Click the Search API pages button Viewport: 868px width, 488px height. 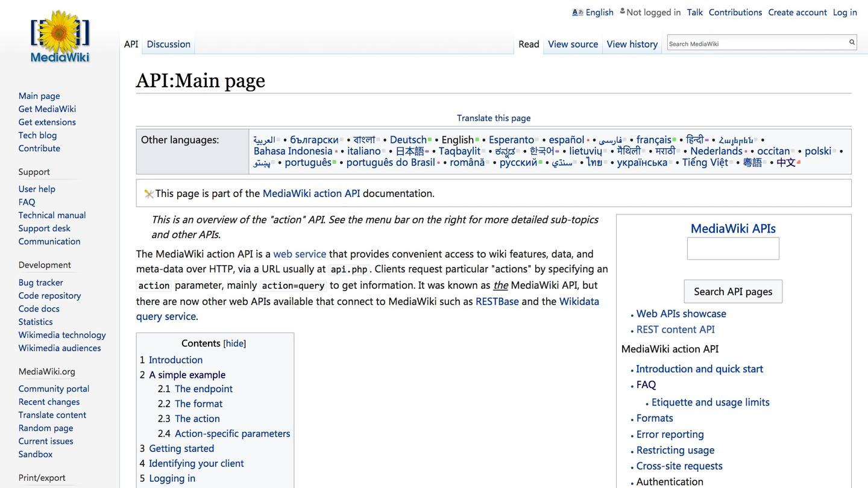point(733,292)
